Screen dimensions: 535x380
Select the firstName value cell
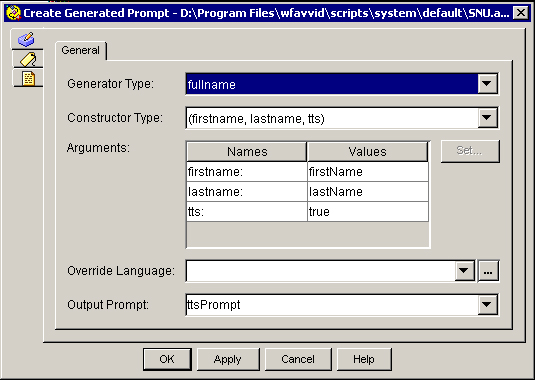point(367,172)
